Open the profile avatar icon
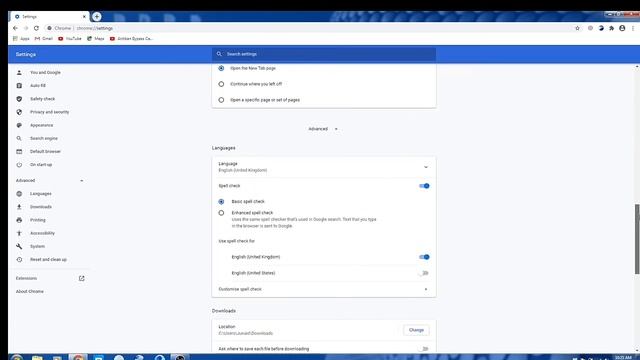 coord(622,28)
